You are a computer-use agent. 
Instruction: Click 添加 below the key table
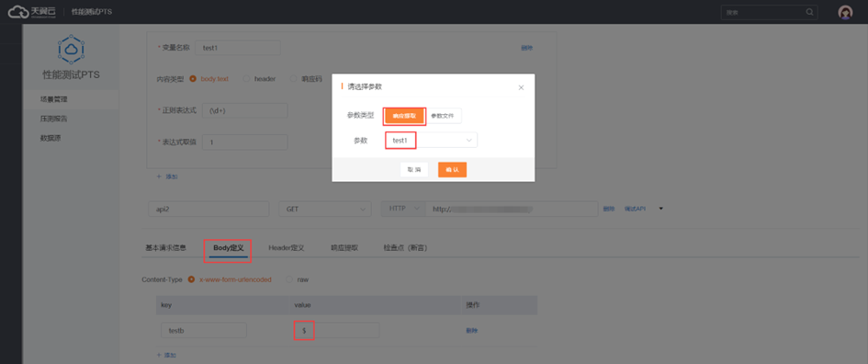167,355
